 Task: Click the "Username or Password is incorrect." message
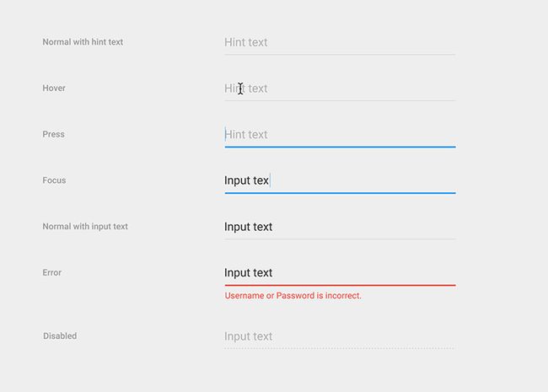293,296
